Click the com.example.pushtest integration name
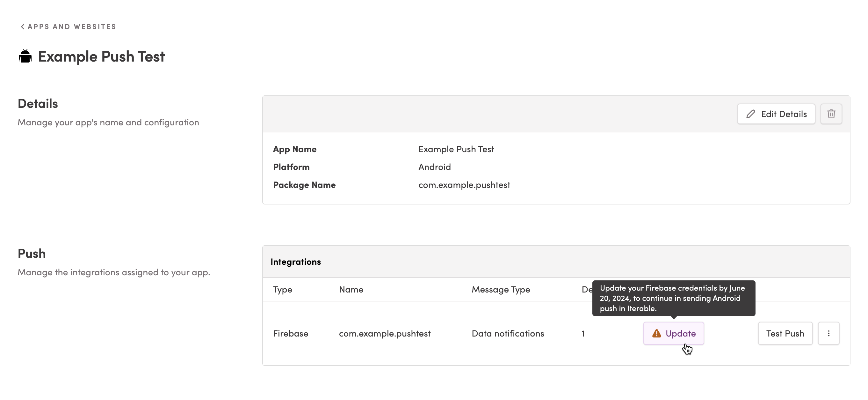 tap(385, 334)
